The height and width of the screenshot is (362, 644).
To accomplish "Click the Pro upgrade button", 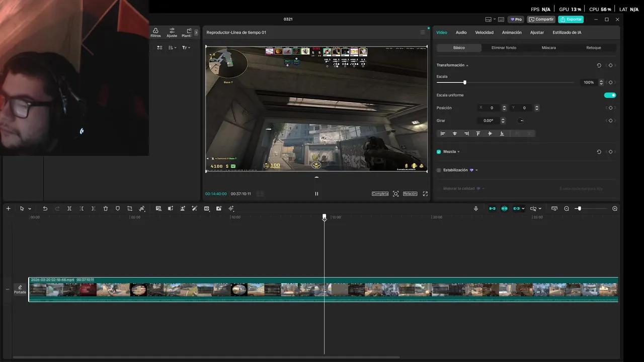I will [516, 20].
